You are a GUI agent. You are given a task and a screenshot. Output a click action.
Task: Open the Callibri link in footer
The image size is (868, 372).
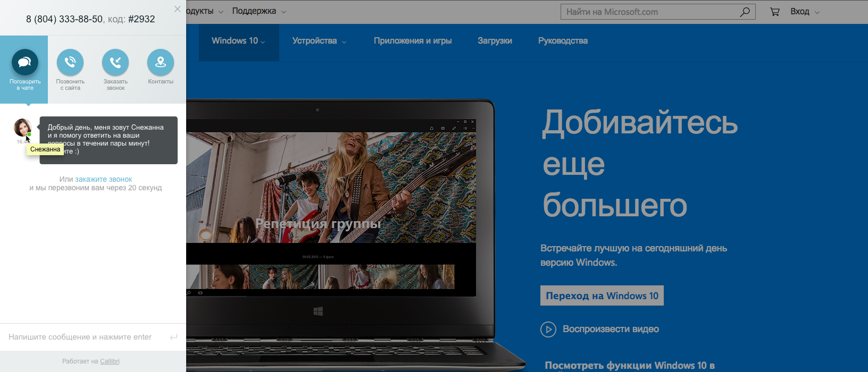pos(110,361)
